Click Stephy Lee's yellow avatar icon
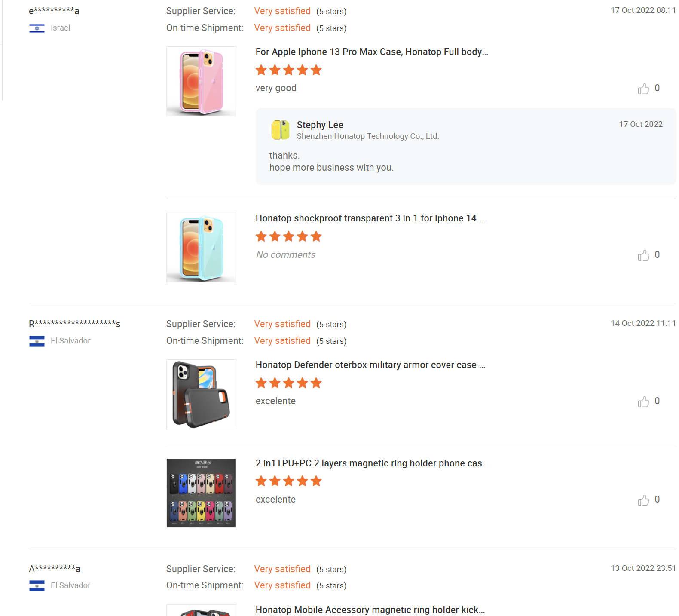The image size is (679, 616). [280, 130]
